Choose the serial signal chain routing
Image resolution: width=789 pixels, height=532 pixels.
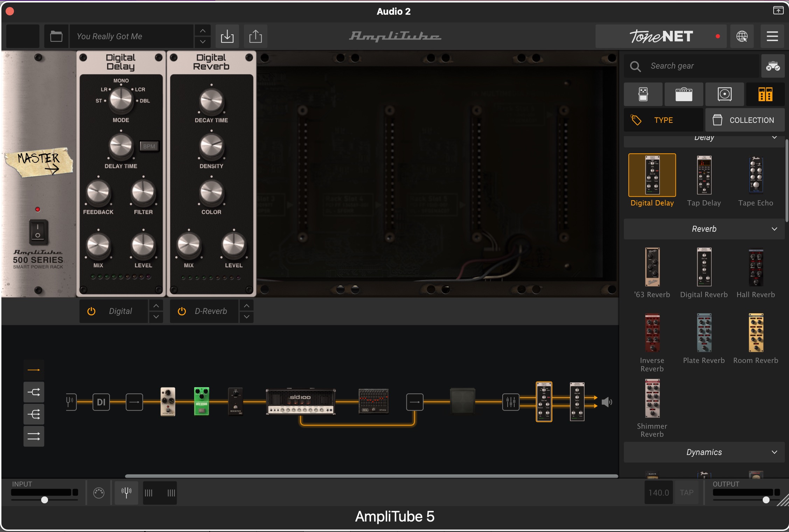tap(34, 370)
